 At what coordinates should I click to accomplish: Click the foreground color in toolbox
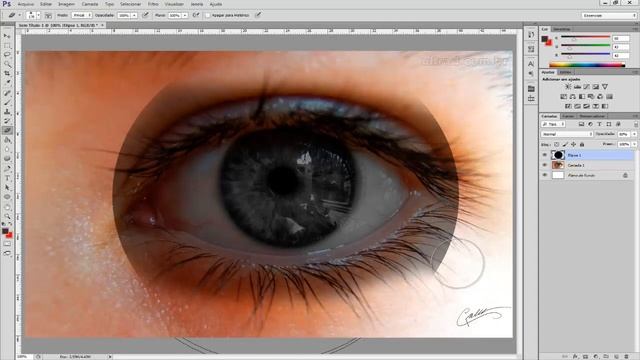pos(5,231)
